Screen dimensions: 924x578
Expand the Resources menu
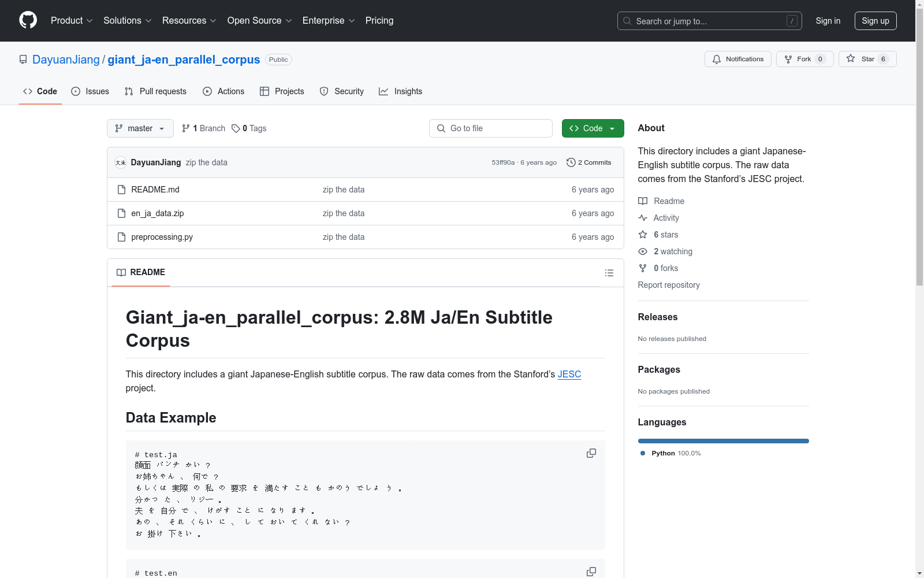189,20
